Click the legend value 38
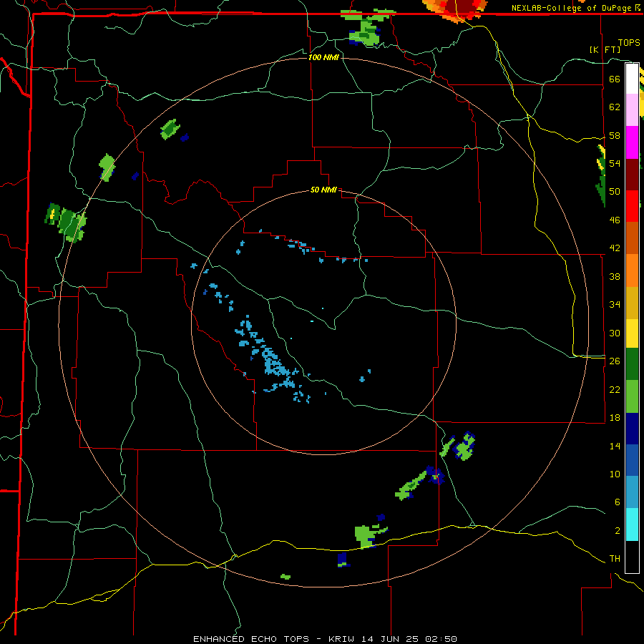Image resolution: width=644 pixels, height=644 pixels. 615,277
